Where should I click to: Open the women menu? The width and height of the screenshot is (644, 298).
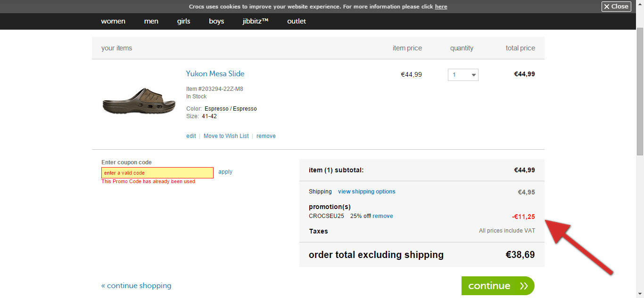(113, 21)
